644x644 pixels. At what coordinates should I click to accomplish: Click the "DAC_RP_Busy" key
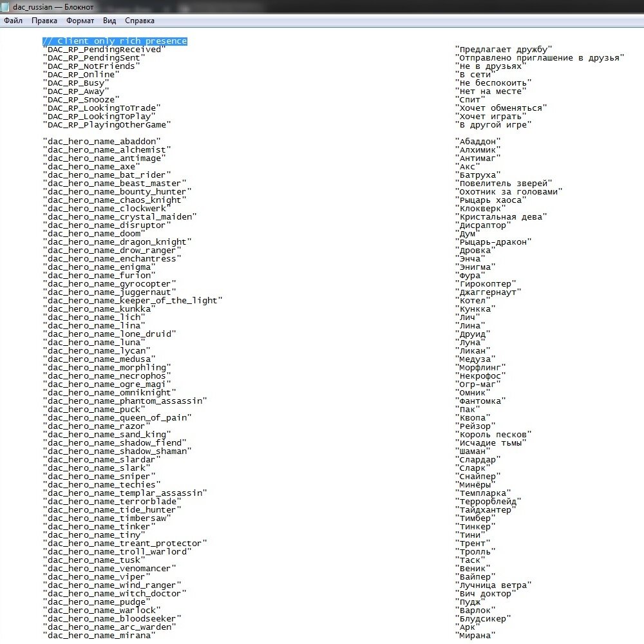tap(76, 83)
